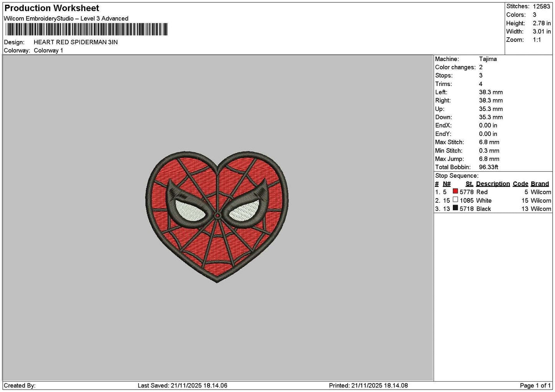Click the Machine value 'Tajima'
Image resolution: width=555 pixels, height=392 pixels.
(488, 59)
